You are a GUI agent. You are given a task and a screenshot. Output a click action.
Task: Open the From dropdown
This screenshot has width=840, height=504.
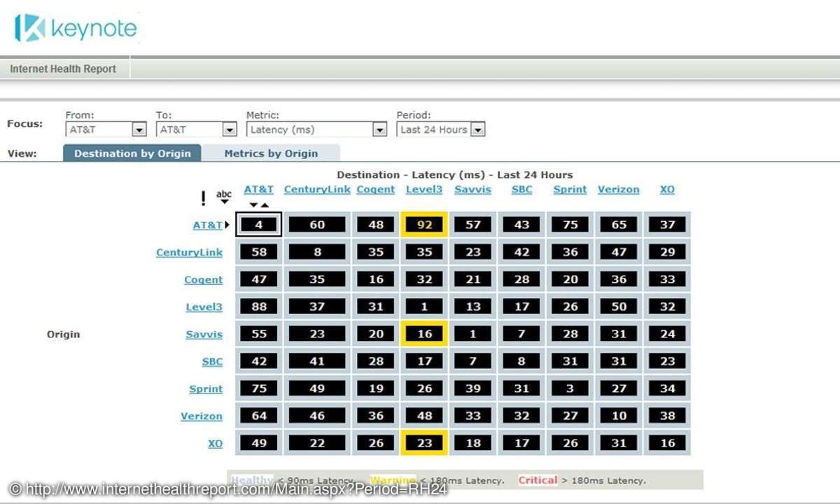coord(139,129)
